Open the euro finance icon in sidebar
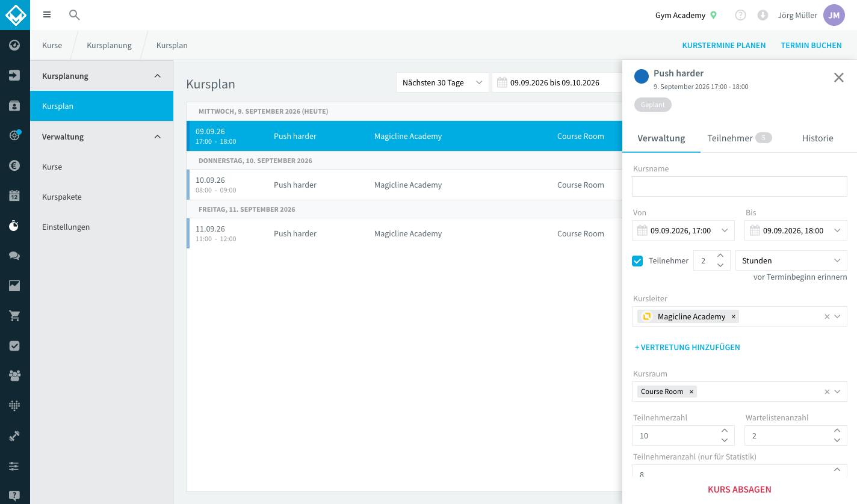The image size is (857, 504). pyautogui.click(x=15, y=165)
